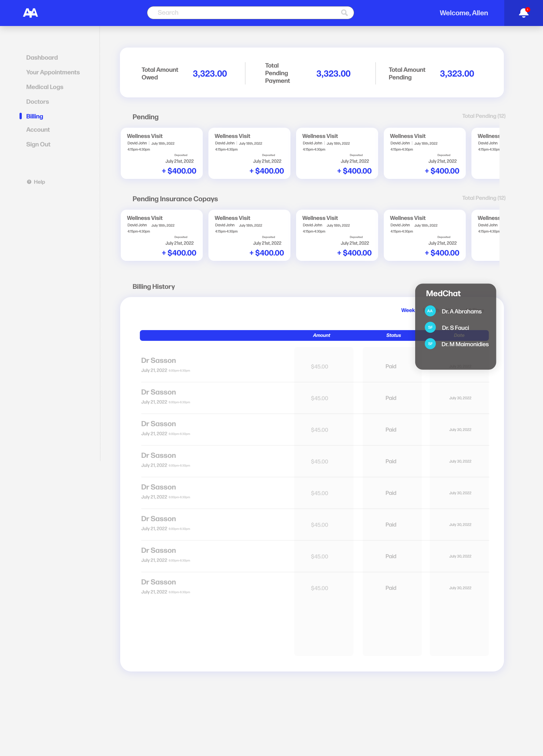The height and width of the screenshot is (756, 543).
Task: Click the Status column header
Action: tap(393, 335)
